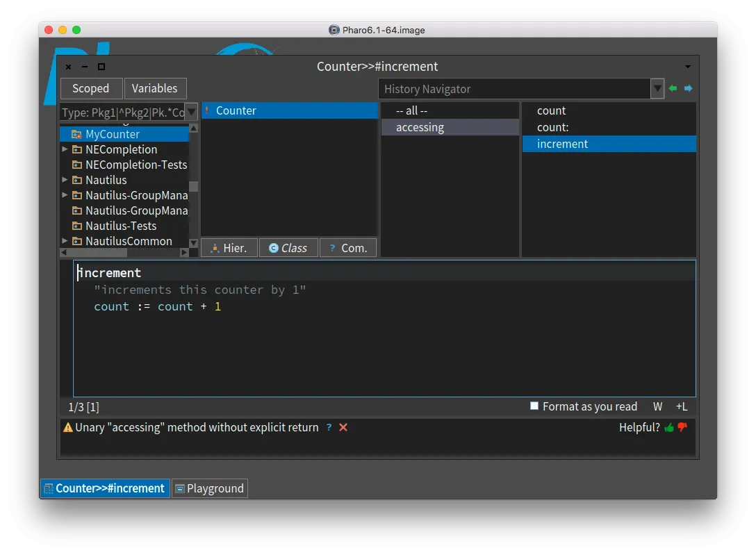Minimize the browser window with the dash icon
Screen dimensions: 756x555
pos(85,67)
